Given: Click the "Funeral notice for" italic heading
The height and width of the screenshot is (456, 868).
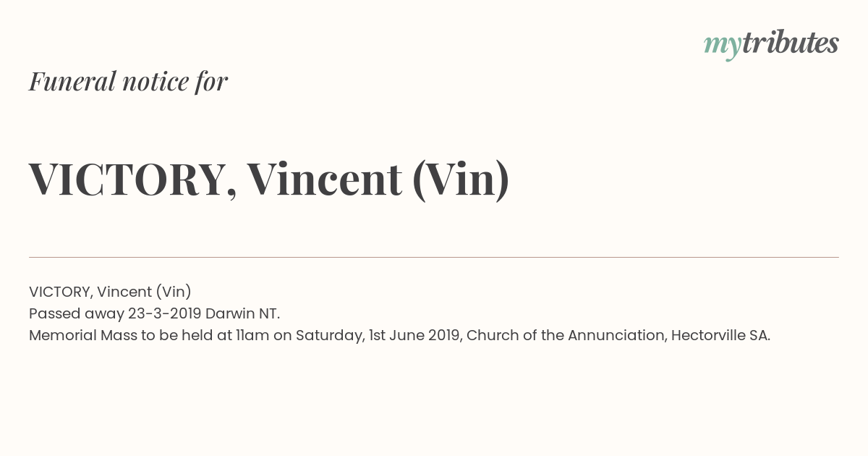Looking at the screenshot, I should point(128,81).
